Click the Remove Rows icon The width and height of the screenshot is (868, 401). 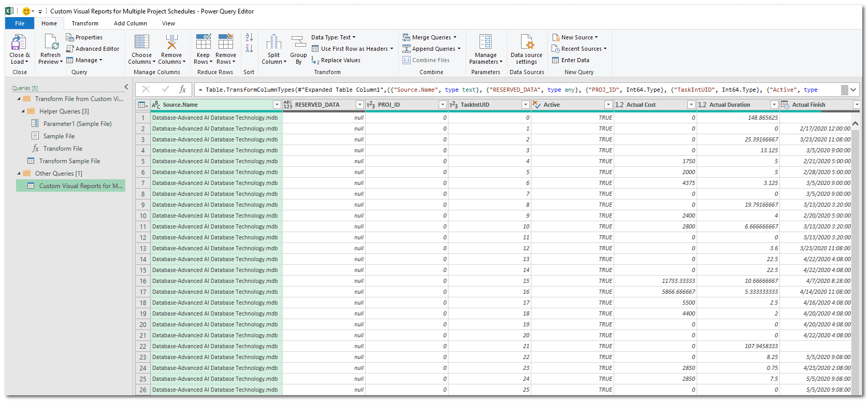click(x=226, y=42)
